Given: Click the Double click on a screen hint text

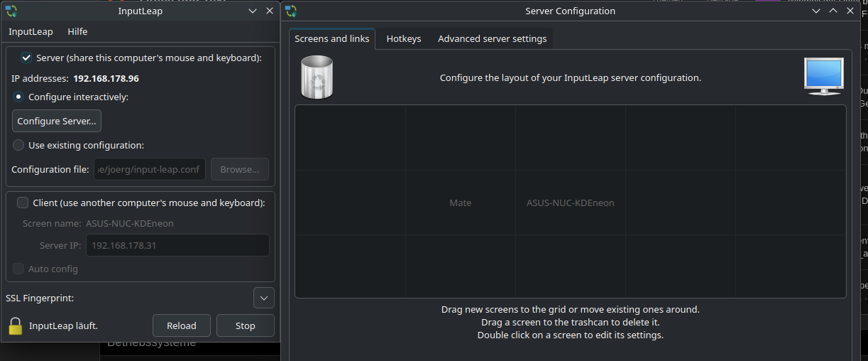Looking at the screenshot, I should click(x=571, y=335).
